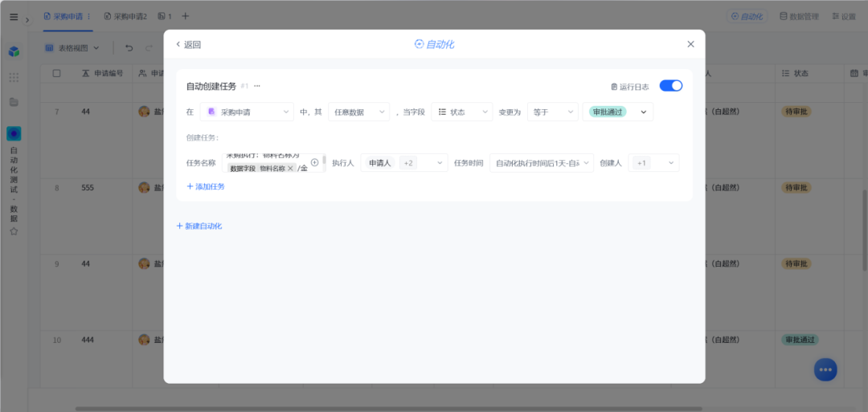This screenshot has height=412, width=868.
Task: Go back with the 返回 button
Action: 188,45
